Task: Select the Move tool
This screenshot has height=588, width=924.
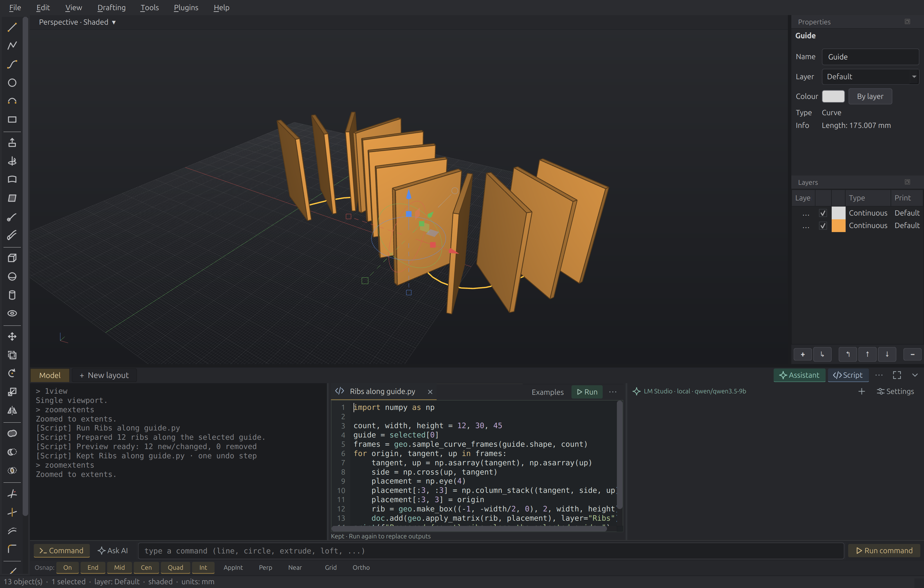Action: tap(12, 336)
